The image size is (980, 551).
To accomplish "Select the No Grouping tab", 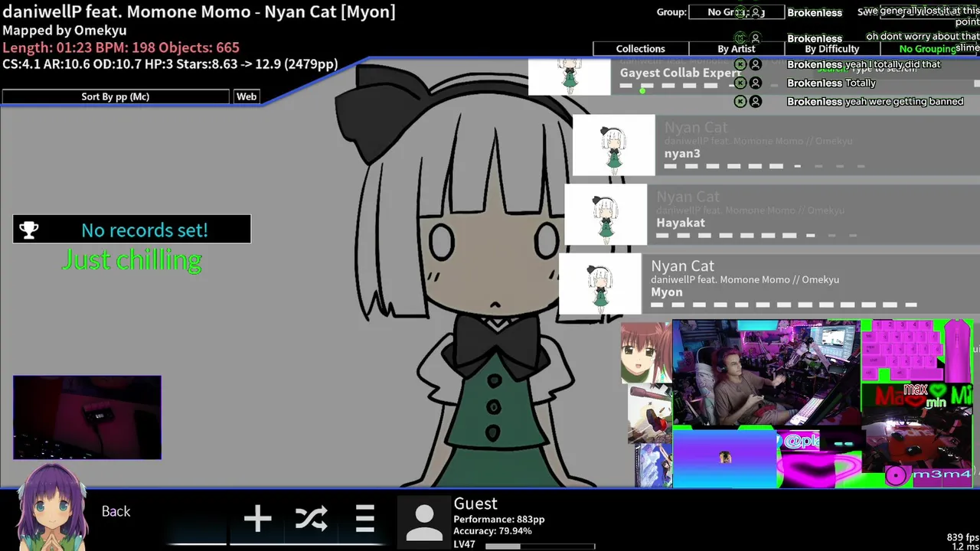I will click(x=928, y=49).
